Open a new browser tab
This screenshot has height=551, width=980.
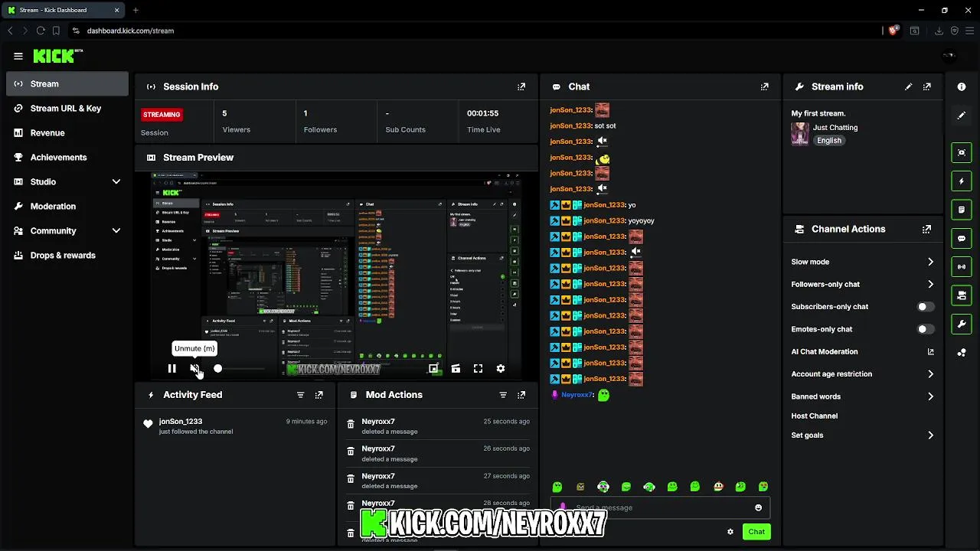pyautogui.click(x=136, y=10)
